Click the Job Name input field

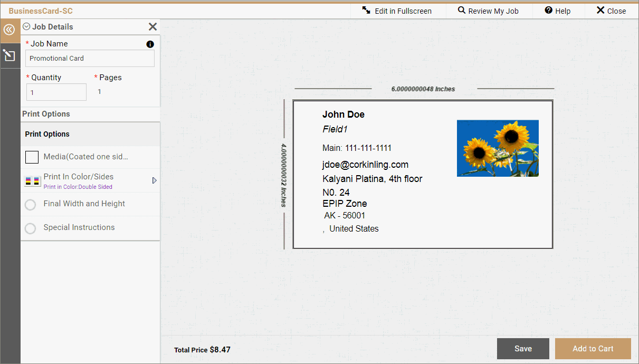click(90, 59)
